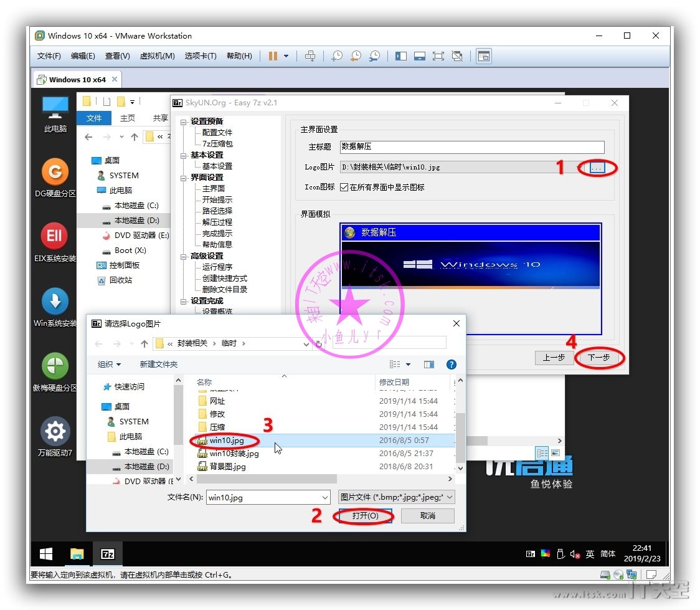Launch the DG硬盘分区 desktop icon
This screenshot has height=610, width=700.
tap(55, 178)
